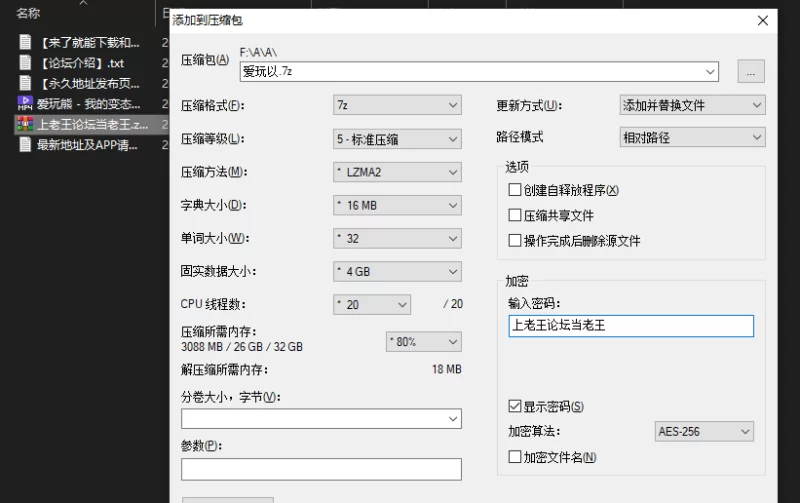Viewport: 800px width, 503px height.
Task: Click the document icon for 【来了就能下载和 file
Action: 25,42
